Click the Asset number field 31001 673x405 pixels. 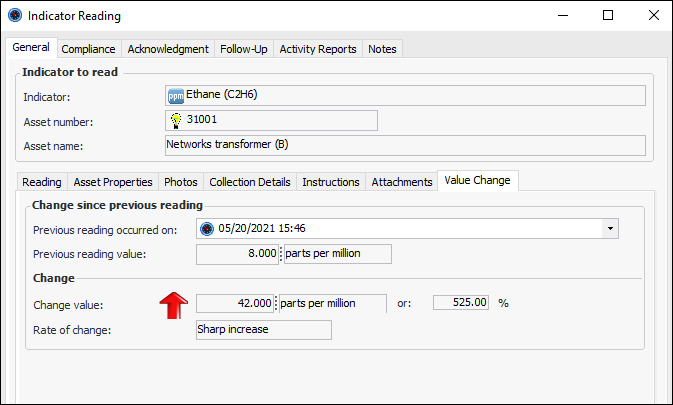[x=271, y=120]
